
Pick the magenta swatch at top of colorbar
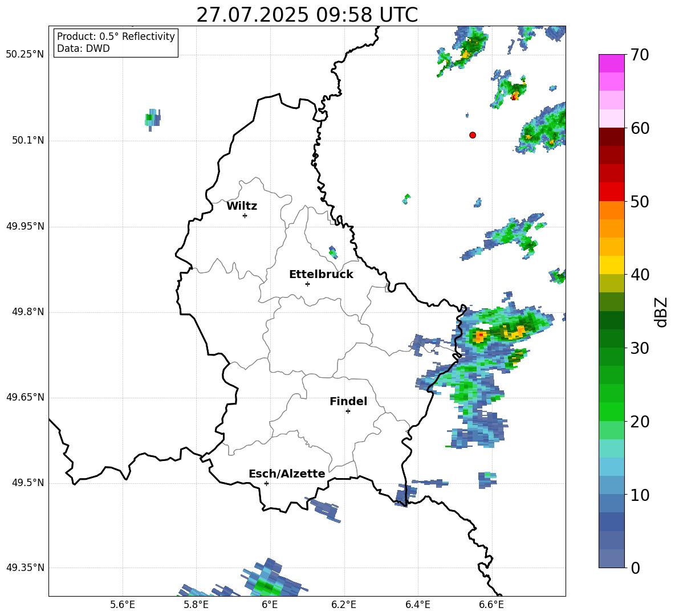pos(611,63)
